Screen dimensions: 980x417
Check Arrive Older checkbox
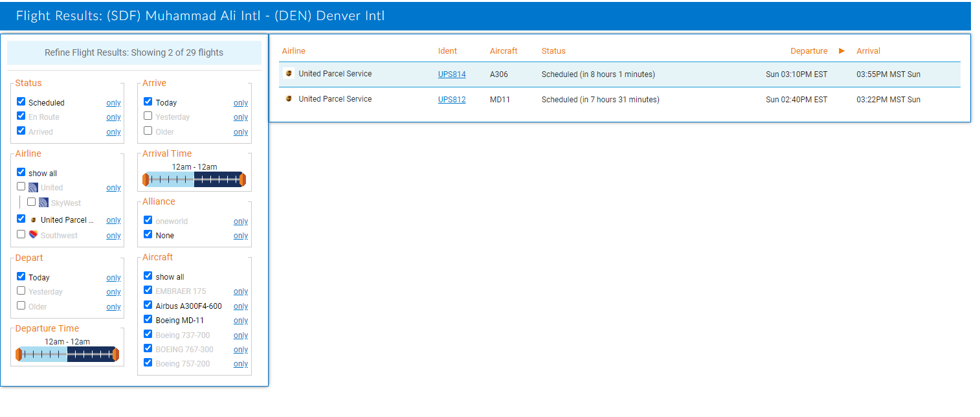tap(148, 131)
